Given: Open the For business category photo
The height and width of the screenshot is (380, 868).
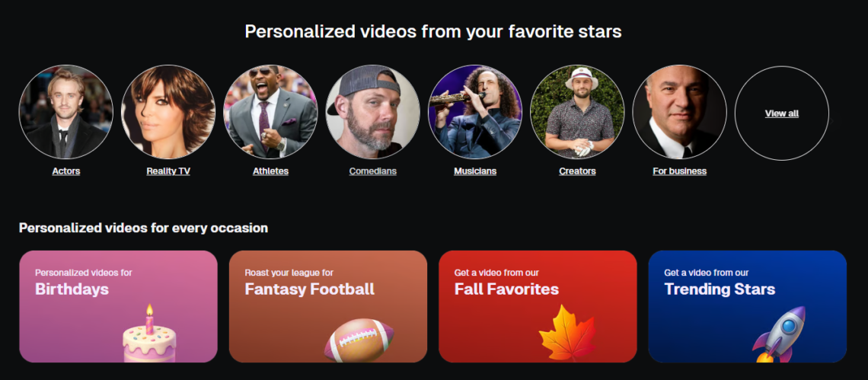Looking at the screenshot, I should coord(679,112).
